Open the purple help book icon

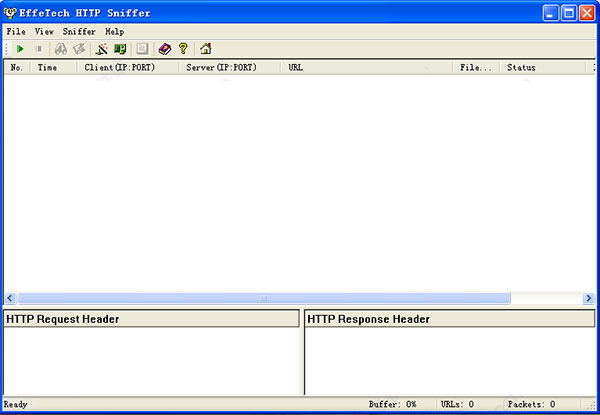165,49
